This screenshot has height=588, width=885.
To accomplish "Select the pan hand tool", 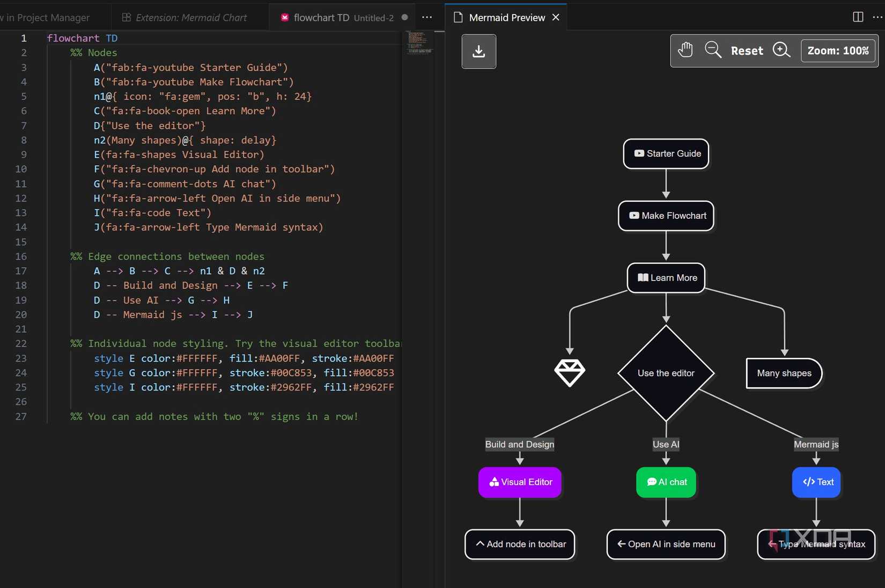I will (685, 50).
